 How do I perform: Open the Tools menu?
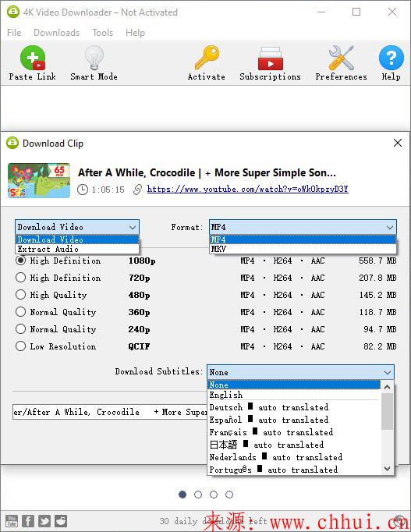tap(102, 33)
